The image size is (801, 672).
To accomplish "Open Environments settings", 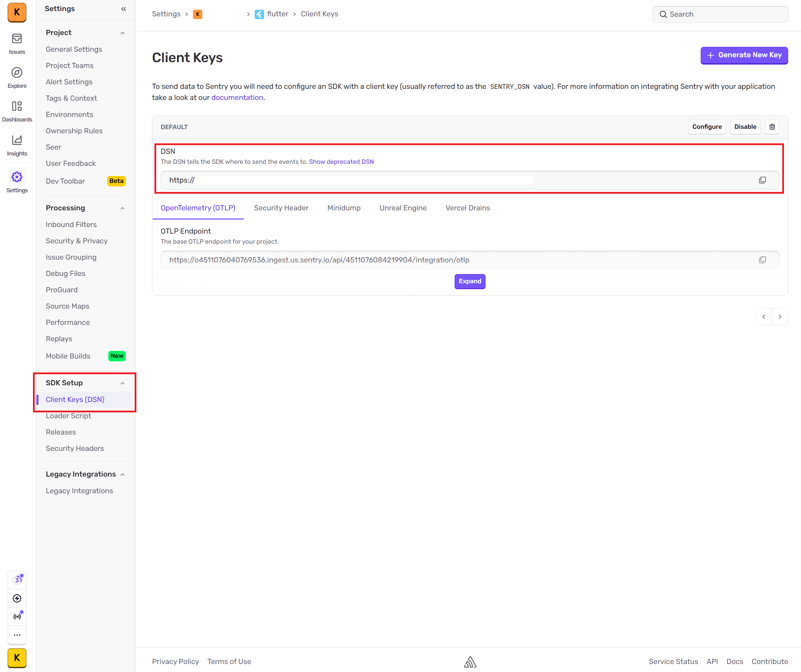I will [x=69, y=115].
